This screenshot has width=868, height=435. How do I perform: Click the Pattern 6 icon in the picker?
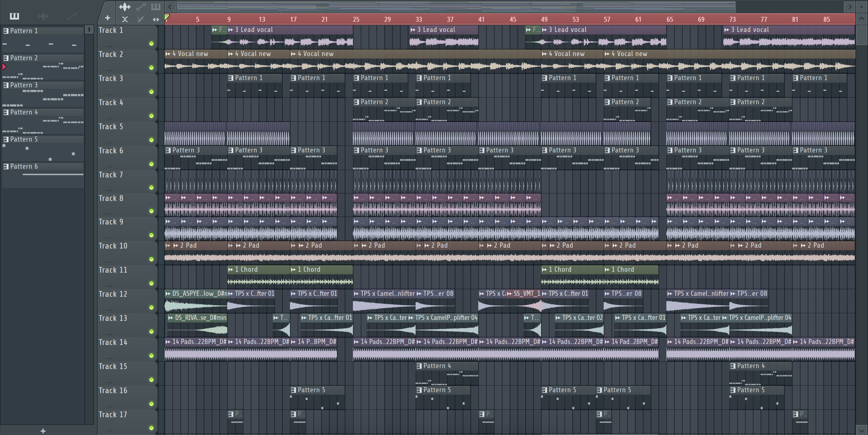pos(6,166)
